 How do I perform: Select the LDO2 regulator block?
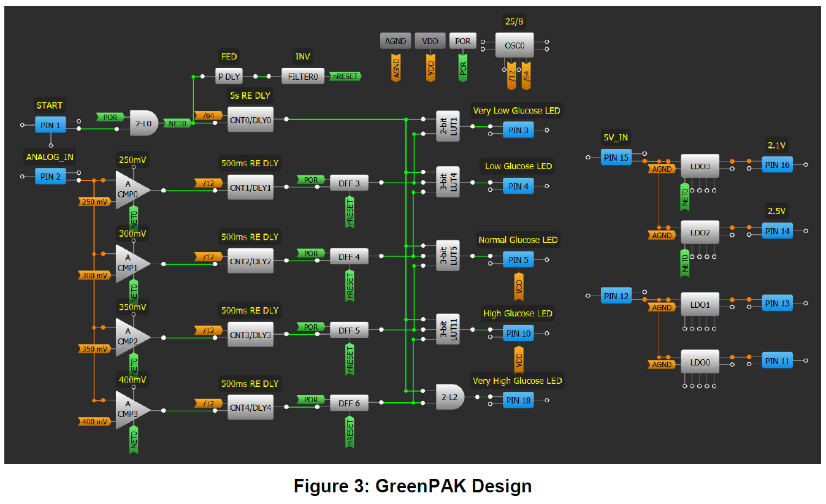(700, 233)
